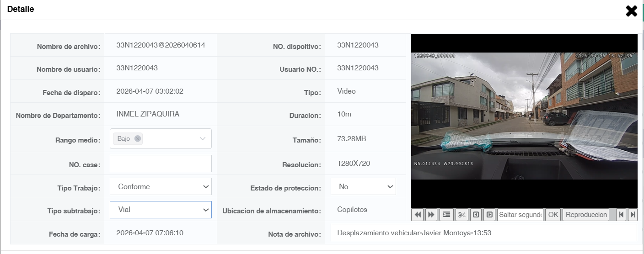This screenshot has height=254, width=644.
Task: Click the scissors clip video icon
Action: point(462,215)
